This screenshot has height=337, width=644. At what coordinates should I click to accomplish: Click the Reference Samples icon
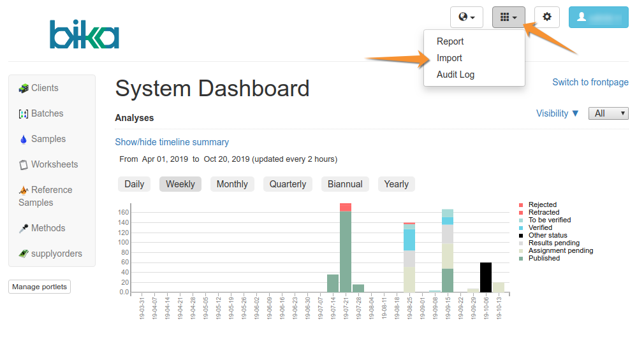coord(24,190)
